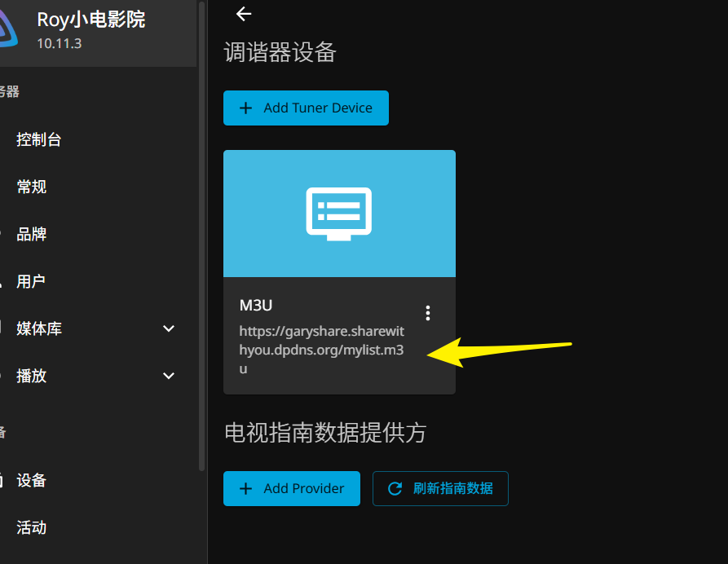
Task: Select 设备 in the sidebar
Action: click(32, 480)
